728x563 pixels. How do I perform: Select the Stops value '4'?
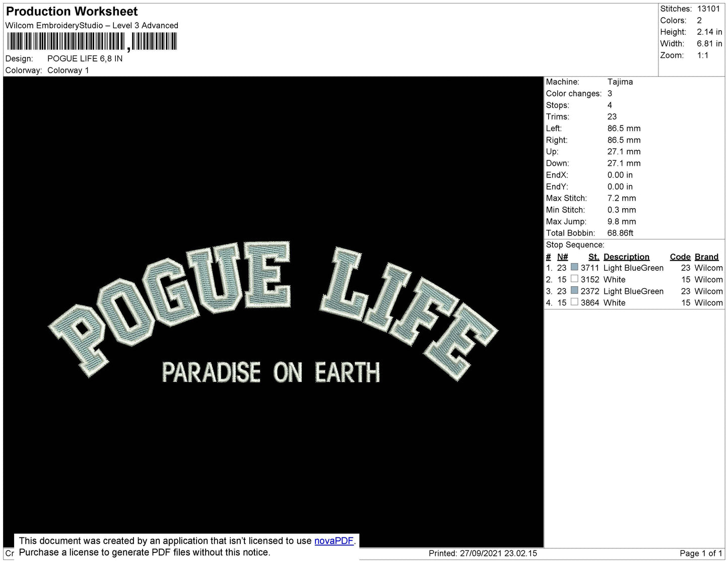coord(610,105)
